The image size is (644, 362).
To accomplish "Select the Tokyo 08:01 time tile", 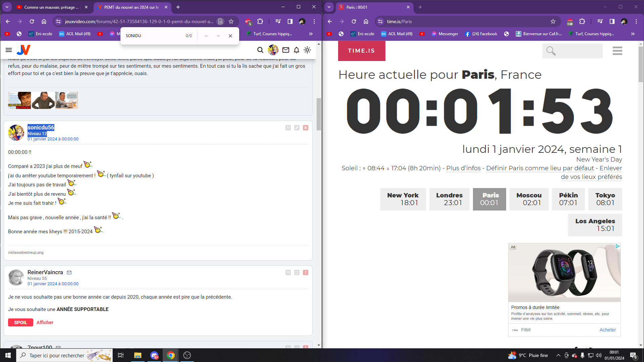I will coord(605,199).
